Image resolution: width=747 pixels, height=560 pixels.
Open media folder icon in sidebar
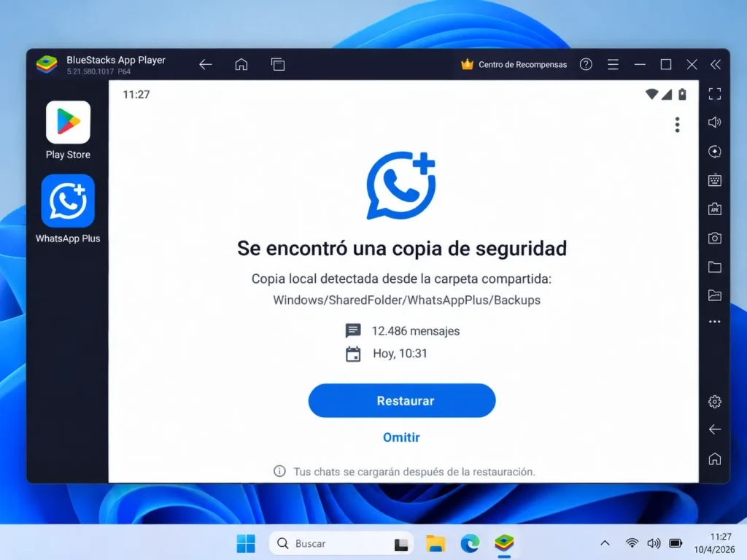coord(715,267)
